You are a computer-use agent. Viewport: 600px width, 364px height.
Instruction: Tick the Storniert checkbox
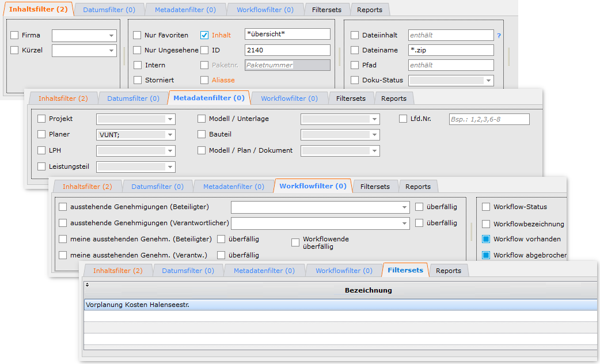[137, 80]
